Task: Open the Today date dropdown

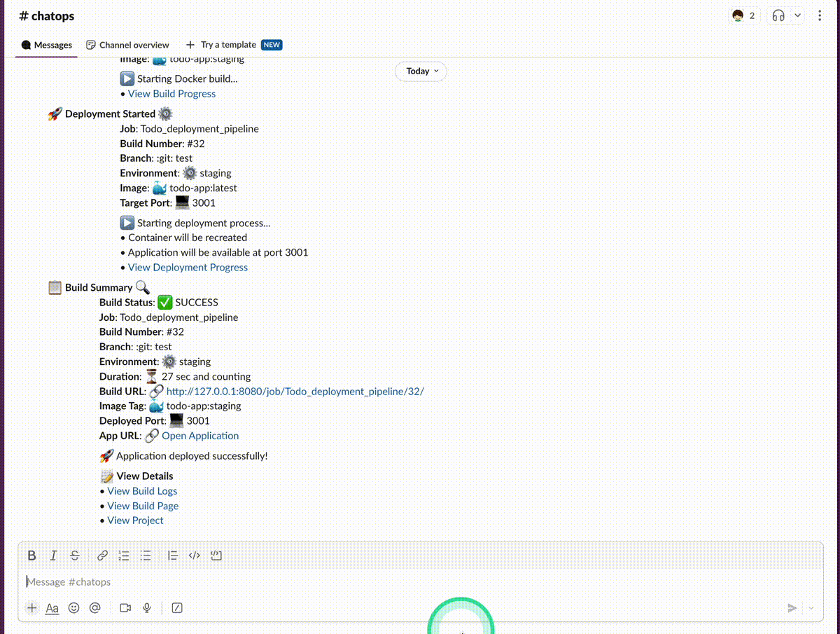Action: [x=421, y=71]
